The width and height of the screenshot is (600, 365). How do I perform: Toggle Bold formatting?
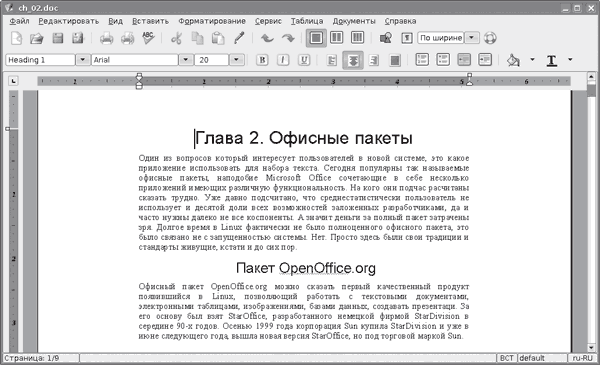click(262, 60)
